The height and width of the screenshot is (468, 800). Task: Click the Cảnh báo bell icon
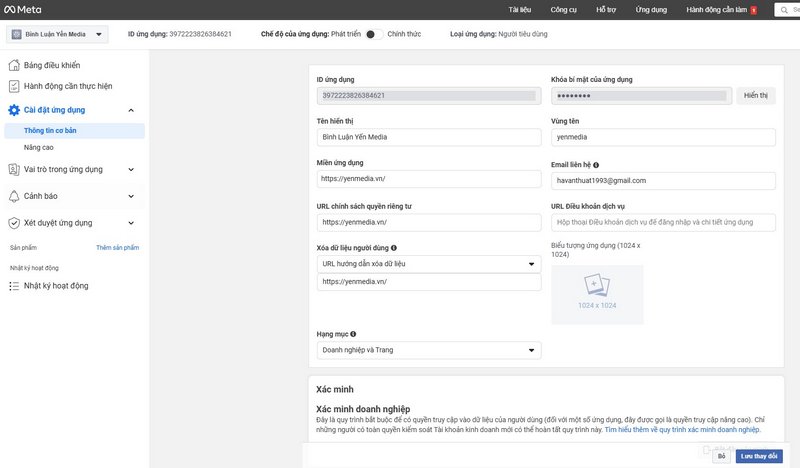coord(14,196)
